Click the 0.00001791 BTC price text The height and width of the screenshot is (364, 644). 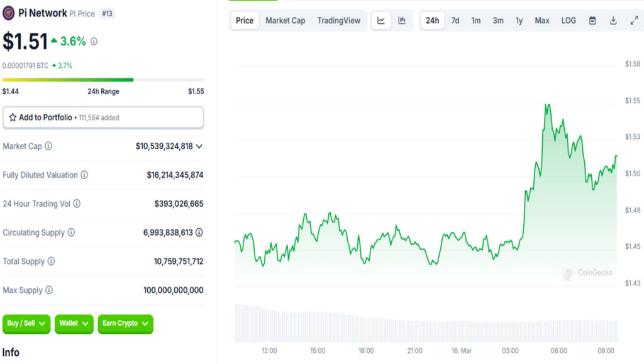(25, 65)
